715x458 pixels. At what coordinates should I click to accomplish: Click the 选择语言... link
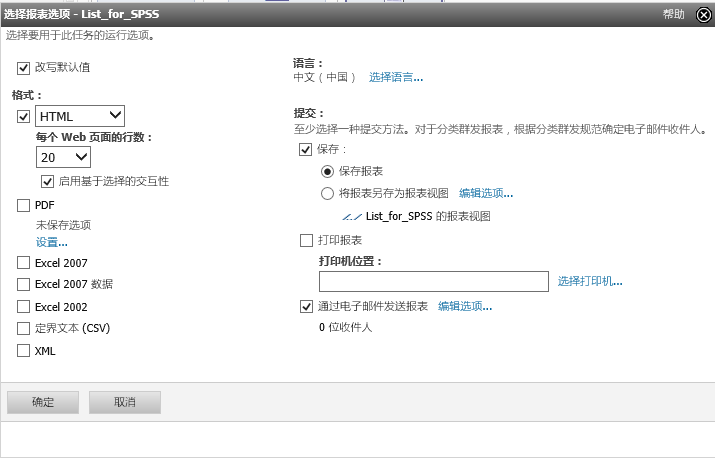pyautogui.click(x=396, y=78)
